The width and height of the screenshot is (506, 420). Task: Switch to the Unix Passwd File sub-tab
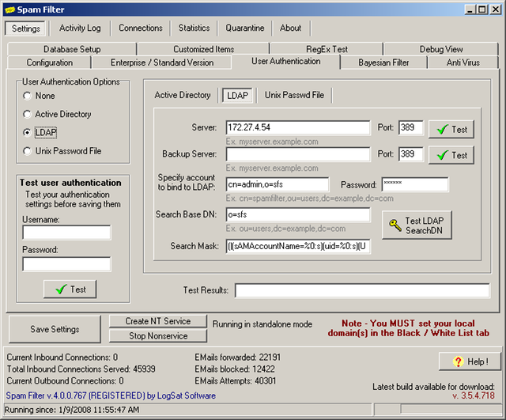294,95
